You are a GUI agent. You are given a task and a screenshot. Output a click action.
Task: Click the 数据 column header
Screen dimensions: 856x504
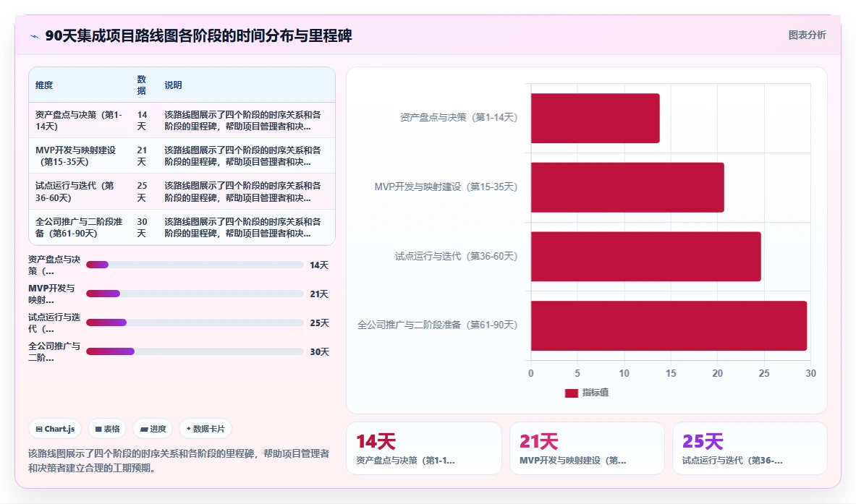[x=141, y=85]
